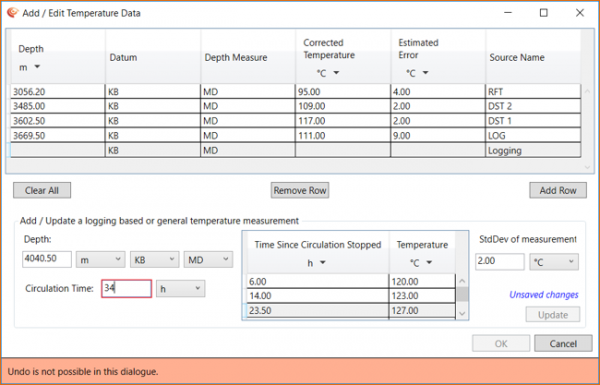Select temperature cell 123.00

tap(422, 296)
